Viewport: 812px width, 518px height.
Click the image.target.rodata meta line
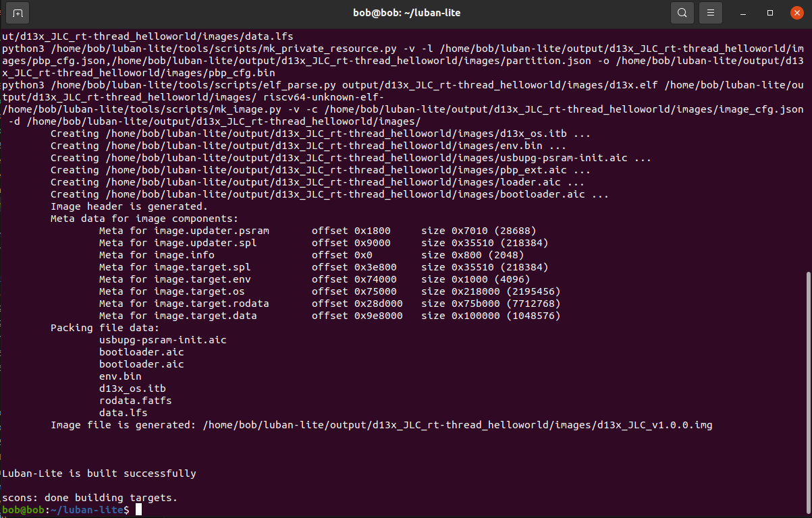(330, 304)
